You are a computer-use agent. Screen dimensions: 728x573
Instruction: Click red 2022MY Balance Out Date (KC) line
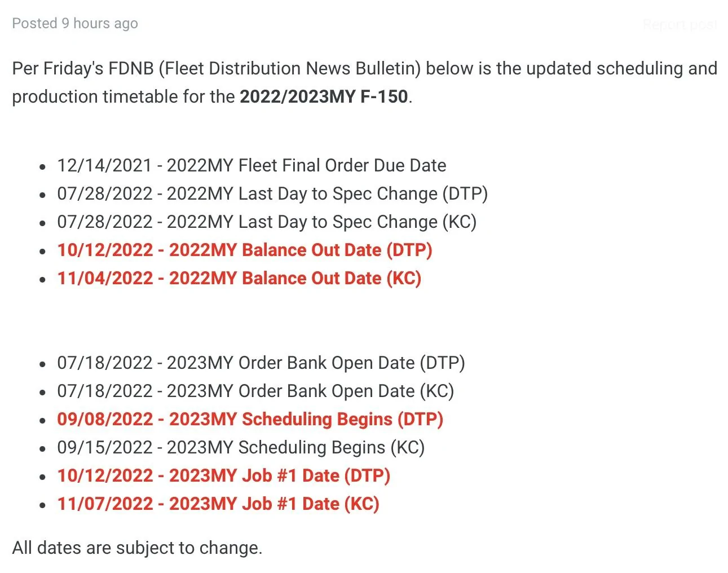click(x=239, y=278)
